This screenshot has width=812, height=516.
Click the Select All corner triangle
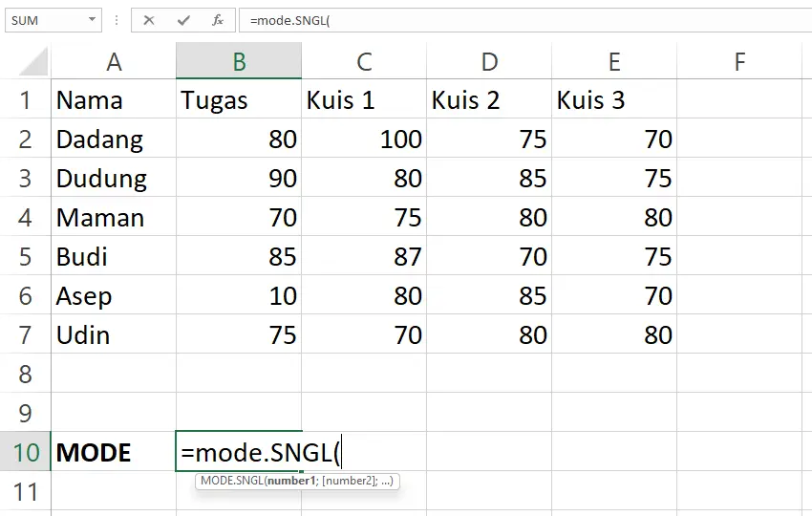(34, 61)
